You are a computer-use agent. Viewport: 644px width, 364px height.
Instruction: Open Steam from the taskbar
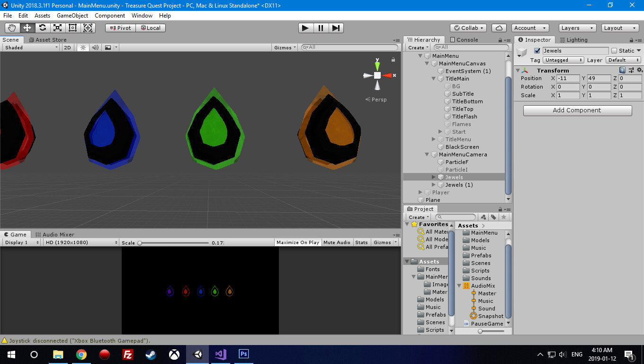(152, 354)
